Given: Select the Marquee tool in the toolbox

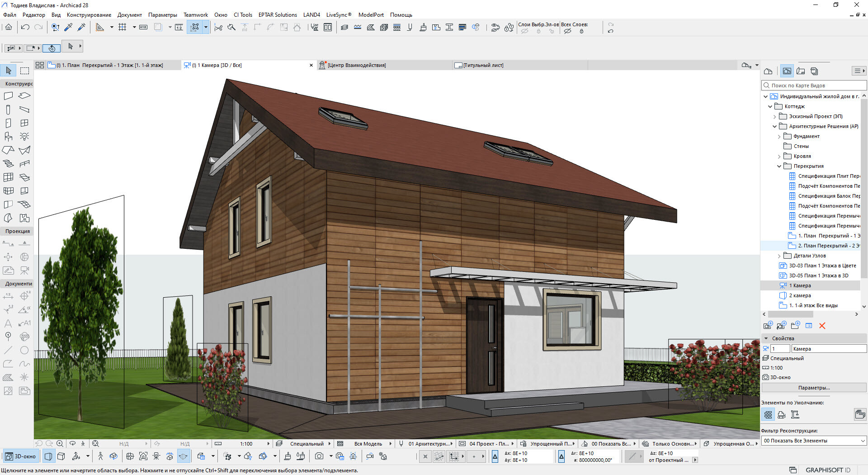Looking at the screenshot, I should pyautogui.click(x=24, y=71).
